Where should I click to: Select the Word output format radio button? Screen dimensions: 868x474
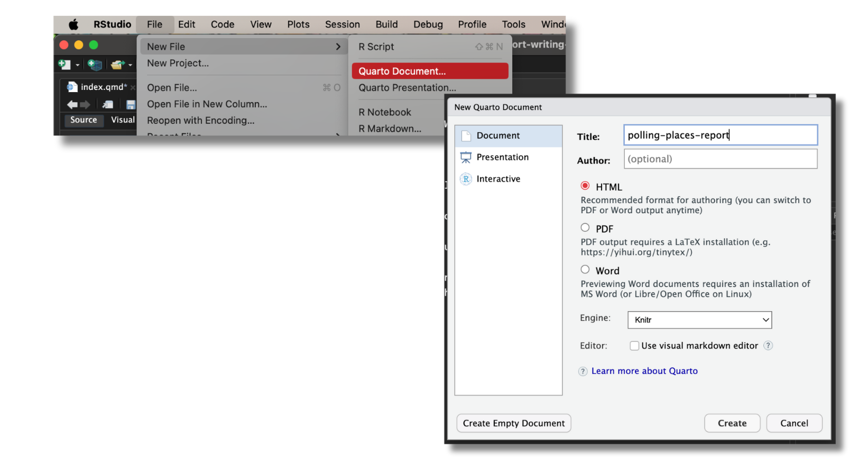[x=585, y=269]
